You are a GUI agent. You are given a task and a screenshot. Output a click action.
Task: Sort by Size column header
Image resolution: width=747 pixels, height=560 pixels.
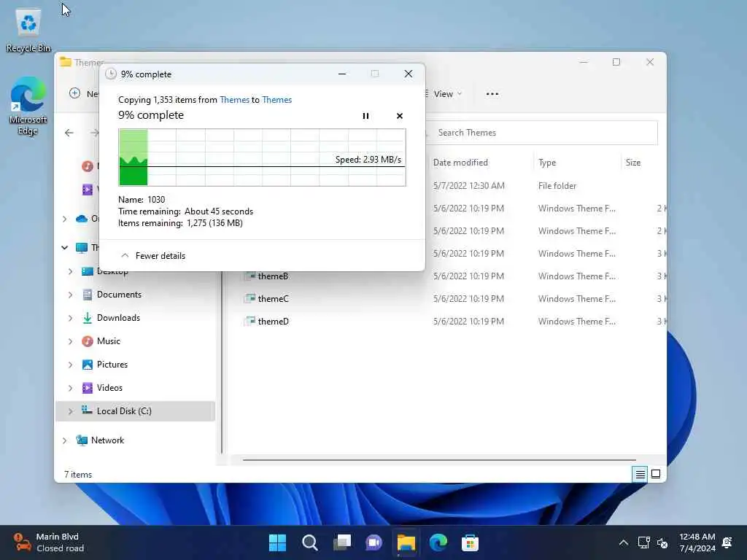(633, 163)
